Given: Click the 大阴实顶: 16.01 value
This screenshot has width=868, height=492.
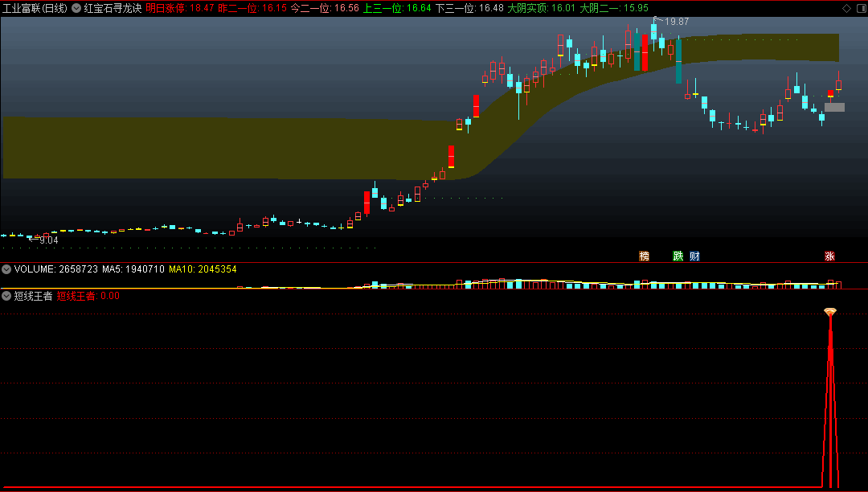Looking at the screenshot, I should coord(542,8).
